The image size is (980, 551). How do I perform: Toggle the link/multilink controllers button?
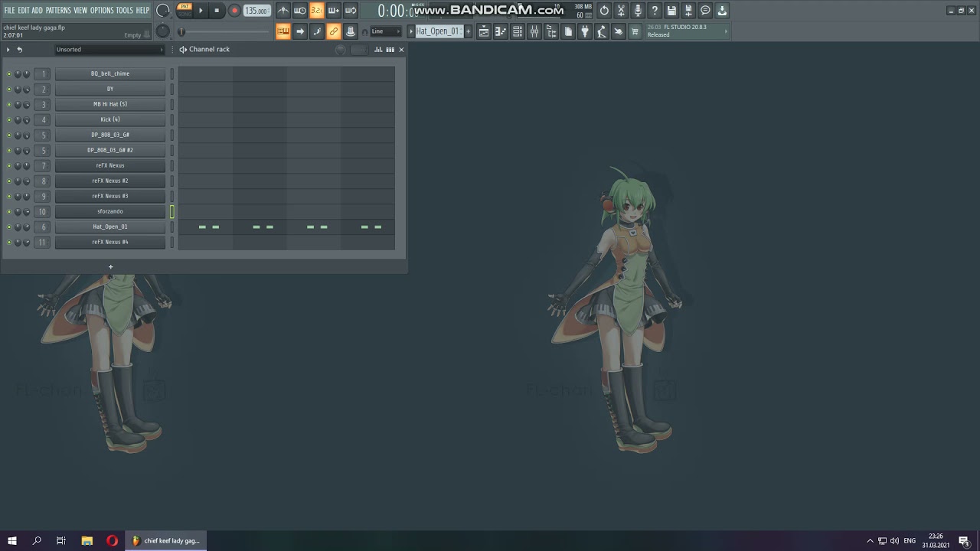334,31
